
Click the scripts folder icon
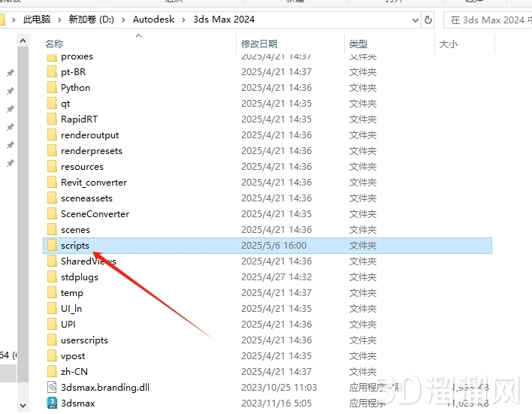click(51, 246)
